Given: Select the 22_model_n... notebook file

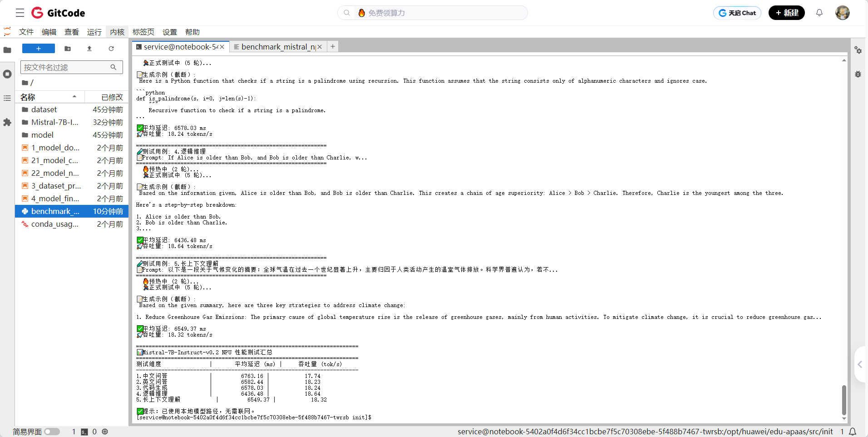Looking at the screenshot, I should click(72, 173).
